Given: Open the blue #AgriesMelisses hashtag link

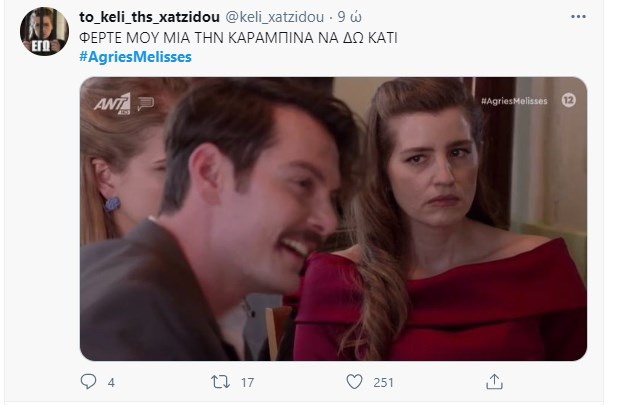Looking at the screenshot, I should pyautogui.click(x=135, y=57).
